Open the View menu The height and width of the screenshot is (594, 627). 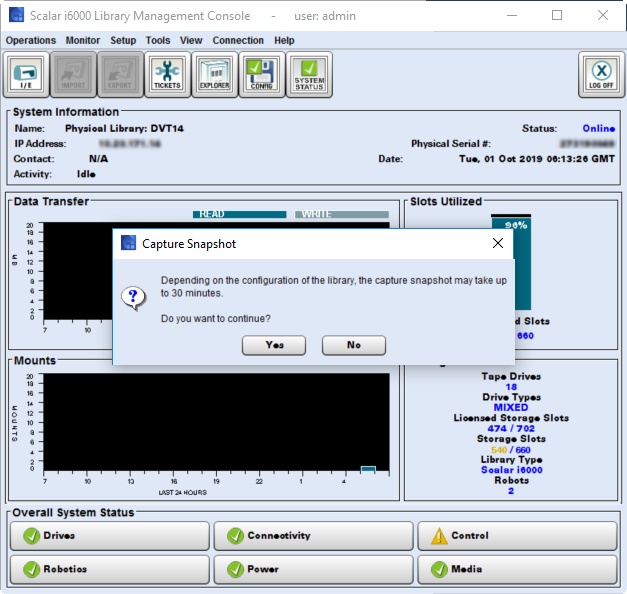point(191,40)
